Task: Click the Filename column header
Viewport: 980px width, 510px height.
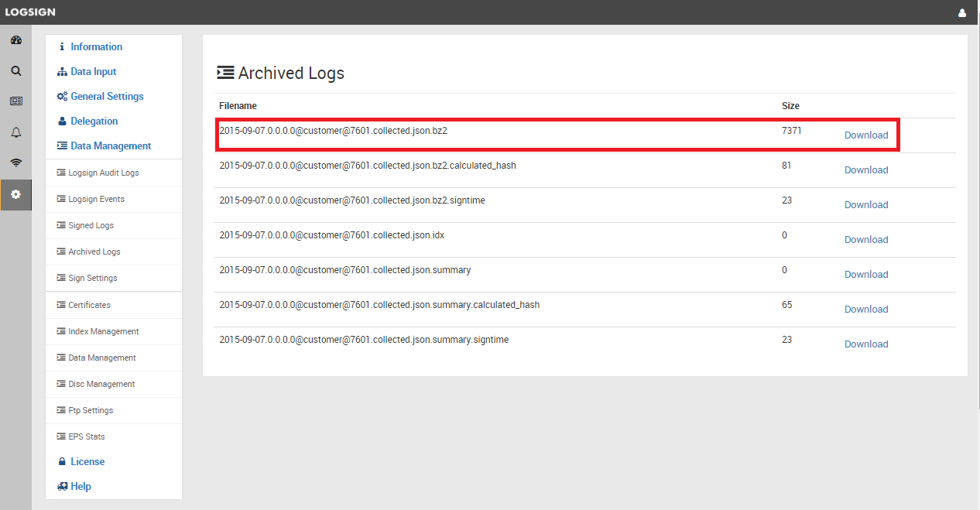Action: (238, 105)
